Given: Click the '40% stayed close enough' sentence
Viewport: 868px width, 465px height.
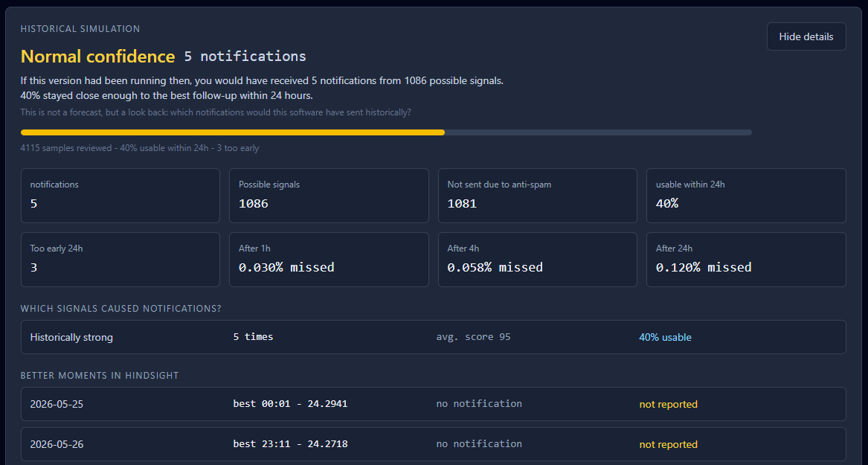Looking at the screenshot, I should 167,95.
